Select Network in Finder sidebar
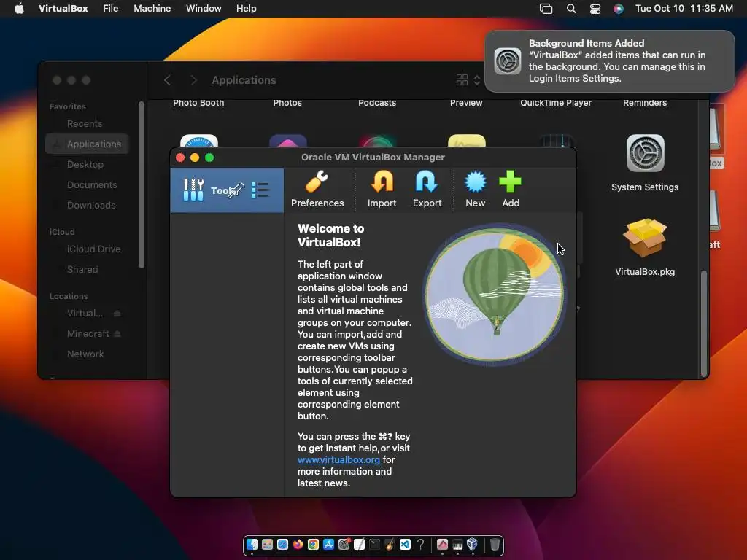Viewport: 747px width, 560px height. 85,354
